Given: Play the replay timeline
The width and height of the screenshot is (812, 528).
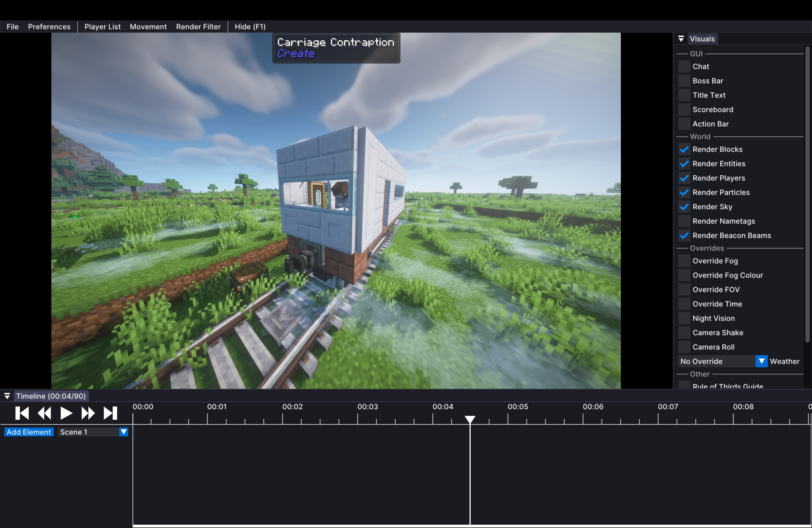Looking at the screenshot, I should coord(66,413).
